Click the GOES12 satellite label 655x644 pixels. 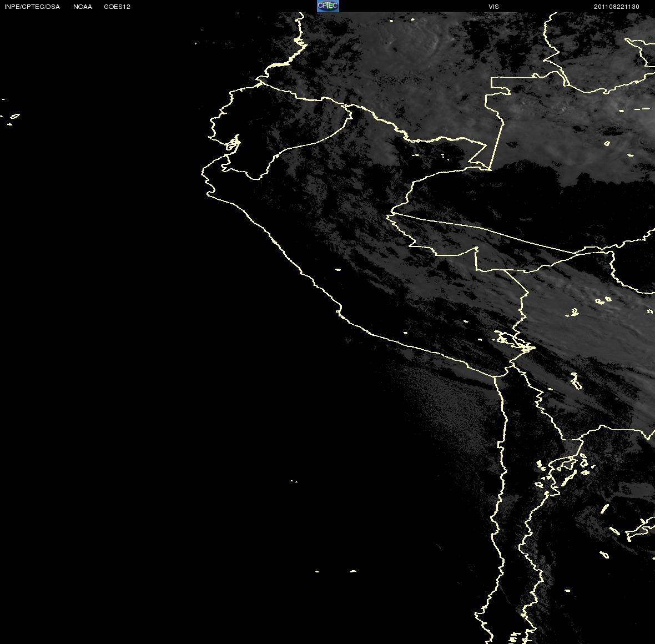pos(117,7)
